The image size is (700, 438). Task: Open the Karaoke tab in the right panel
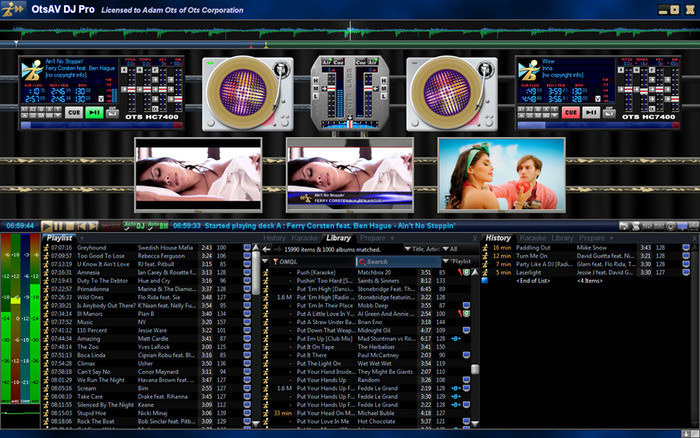pos(533,238)
